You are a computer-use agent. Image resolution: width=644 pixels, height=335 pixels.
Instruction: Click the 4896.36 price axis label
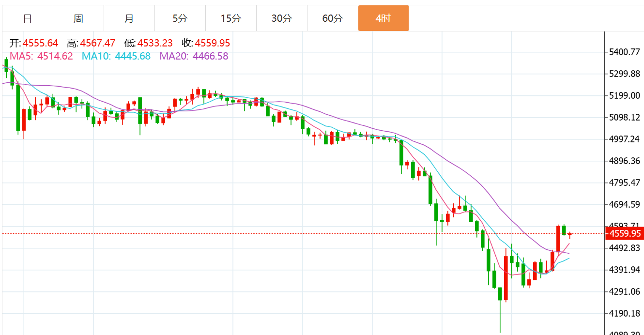point(625,161)
